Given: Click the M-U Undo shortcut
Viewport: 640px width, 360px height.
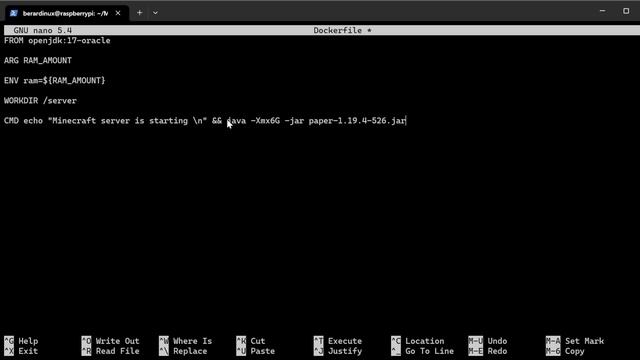Looking at the screenshot, I should coord(488,341).
